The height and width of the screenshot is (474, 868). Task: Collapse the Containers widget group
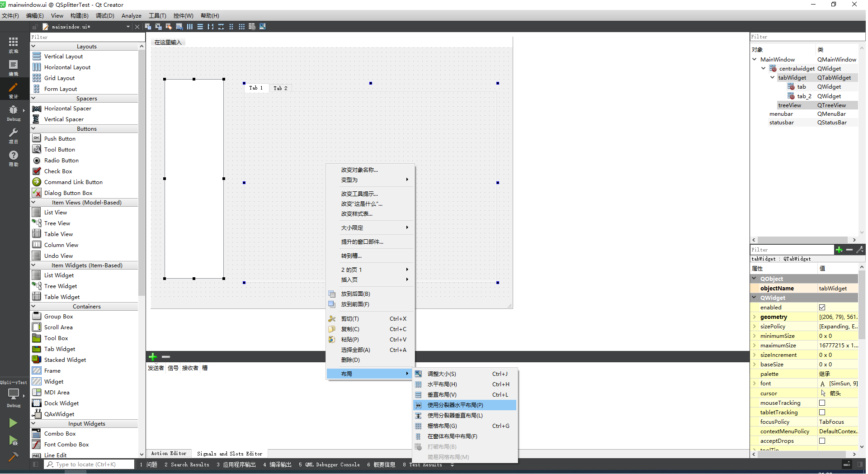[x=33, y=306]
